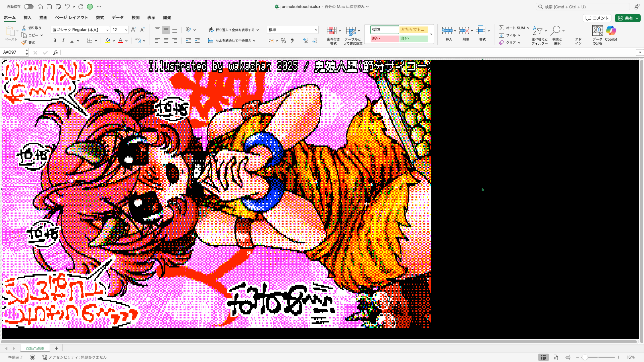Decrease decimal places
Screen dimensions: 644x362
pyautogui.click(x=315, y=41)
